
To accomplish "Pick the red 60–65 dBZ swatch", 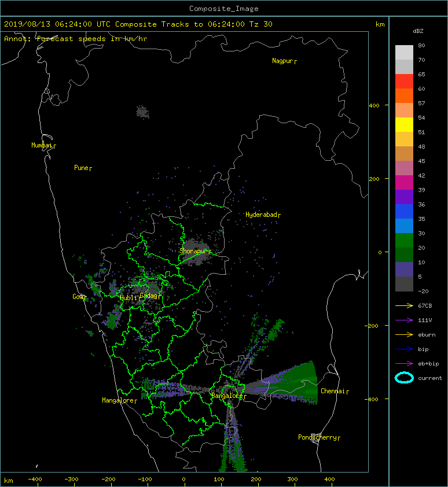I will 404,81.
